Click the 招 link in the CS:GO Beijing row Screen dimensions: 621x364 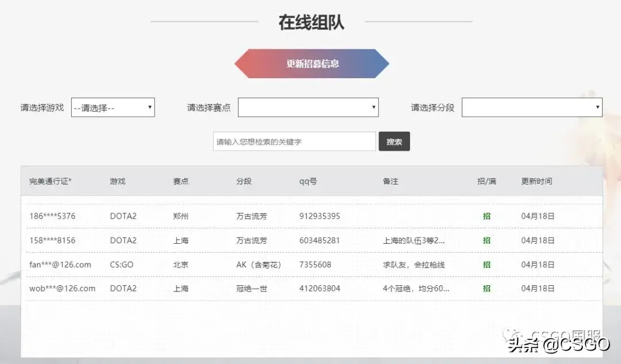(486, 265)
